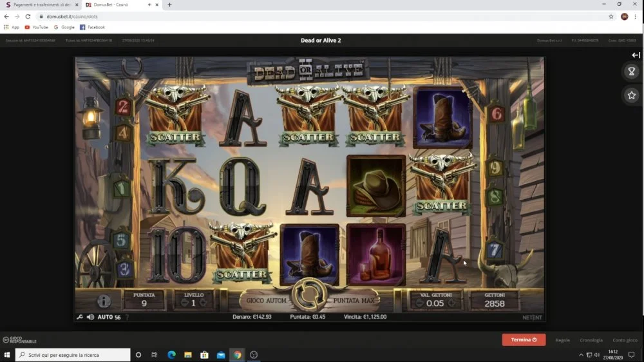Viewport: 644px width, 362px height.
Task: Click the Gioco Responsabile logo
Action: pos(19,340)
